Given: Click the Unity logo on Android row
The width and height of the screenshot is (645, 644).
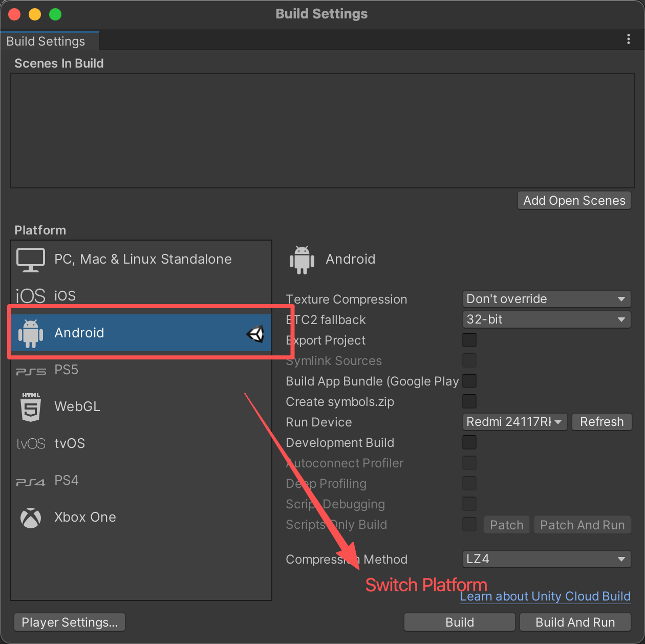Looking at the screenshot, I should pos(255,334).
